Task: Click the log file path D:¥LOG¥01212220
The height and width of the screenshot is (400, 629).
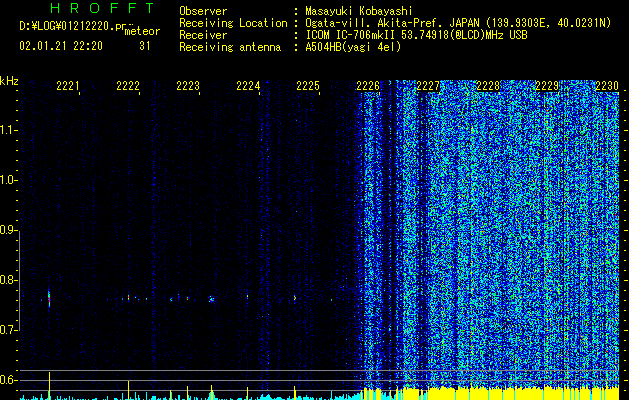Action: click(67, 26)
